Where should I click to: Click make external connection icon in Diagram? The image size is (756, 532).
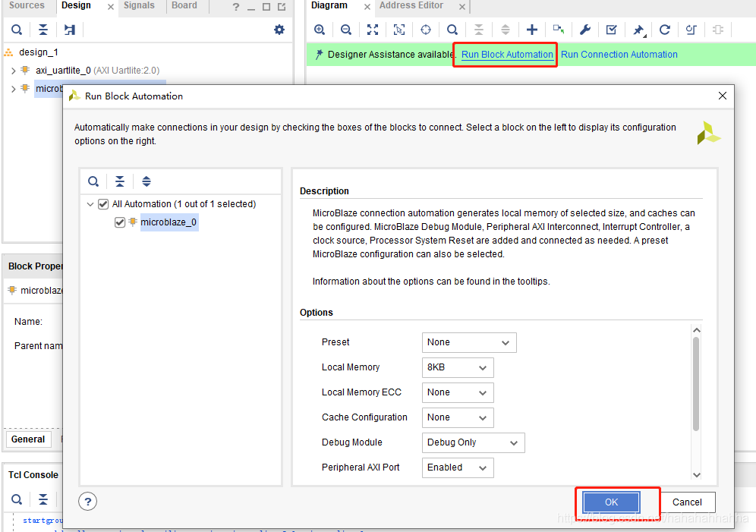pos(559,30)
